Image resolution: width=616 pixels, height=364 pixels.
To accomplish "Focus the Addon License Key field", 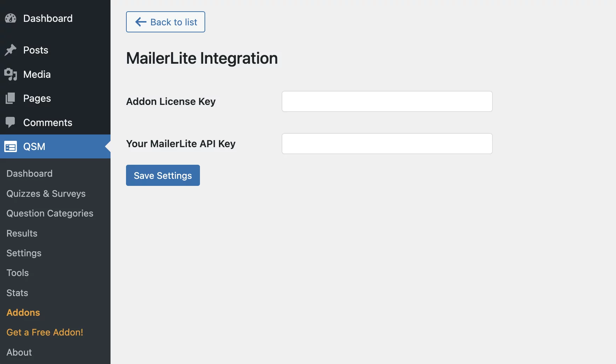I will point(387,101).
